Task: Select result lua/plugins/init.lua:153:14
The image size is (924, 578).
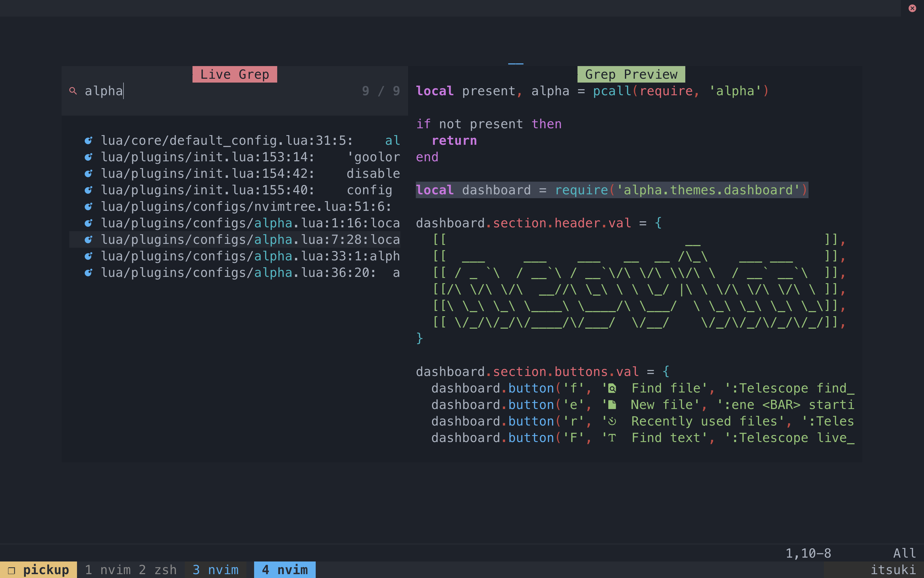Action: coord(235,157)
